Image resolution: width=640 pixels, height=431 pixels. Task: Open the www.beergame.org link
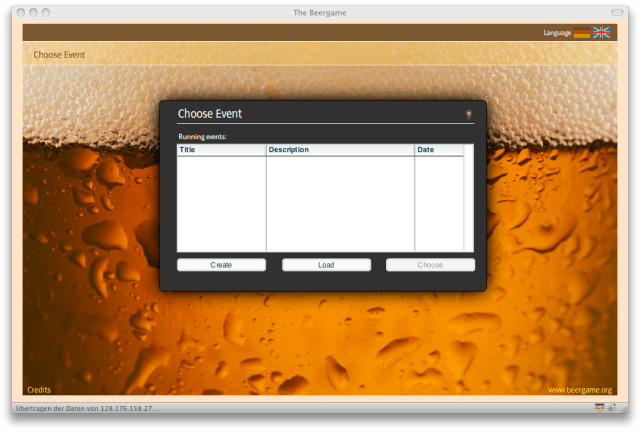coord(580,390)
